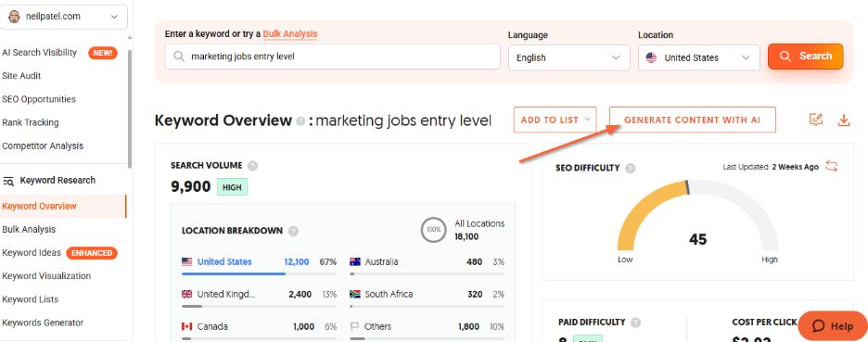Open Bulk Analysis in sidebar
Screen dimensions: 868x342
coord(29,229)
